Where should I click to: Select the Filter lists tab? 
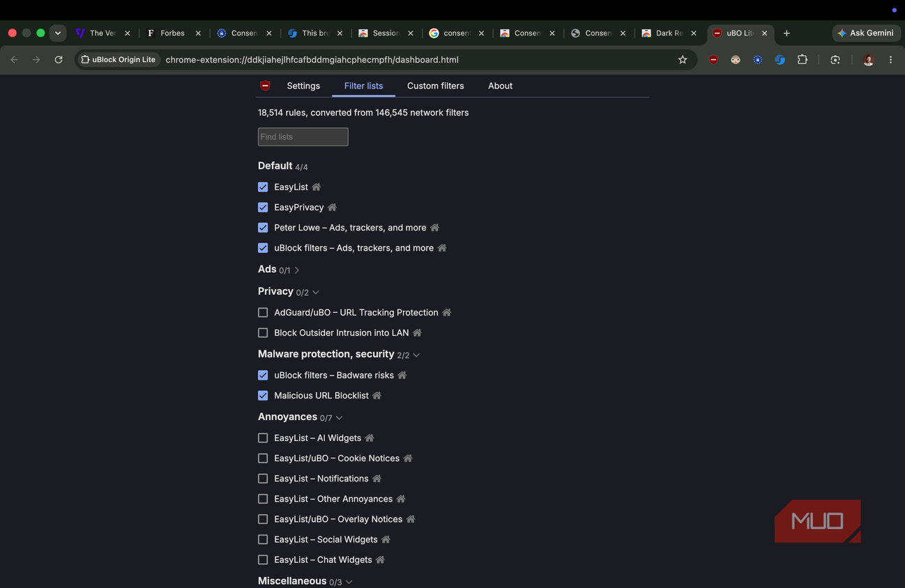(363, 86)
